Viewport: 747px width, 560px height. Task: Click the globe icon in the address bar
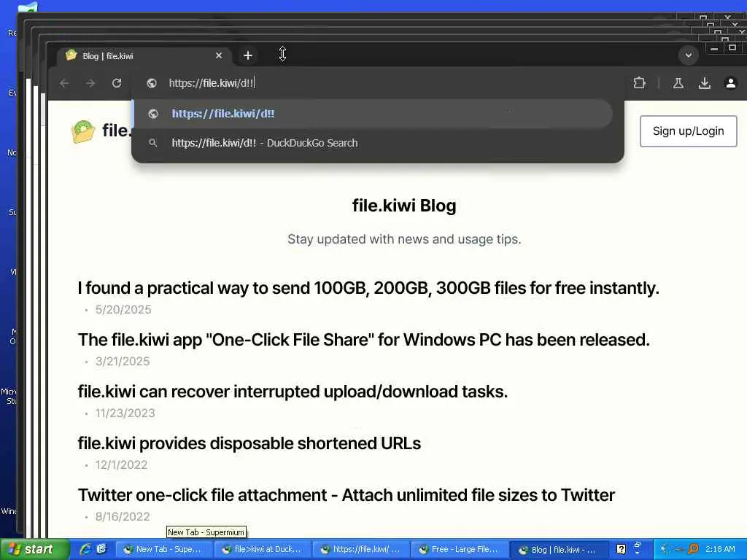click(152, 83)
